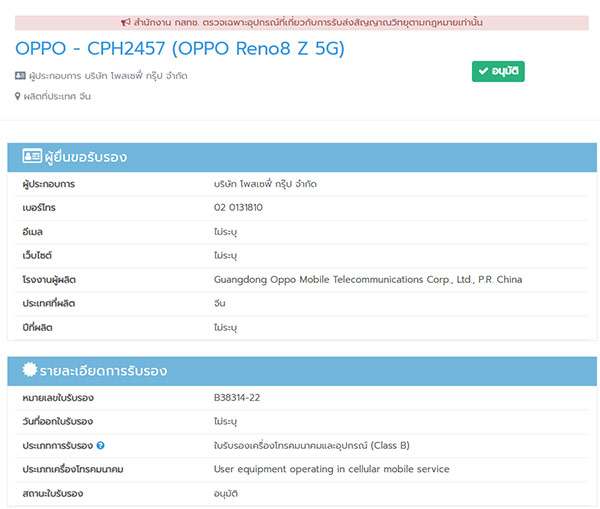Click the pink notice banner text about สำนักงาน กสทช.
This screenshot has height=509, width=600.
coord(308,23)
